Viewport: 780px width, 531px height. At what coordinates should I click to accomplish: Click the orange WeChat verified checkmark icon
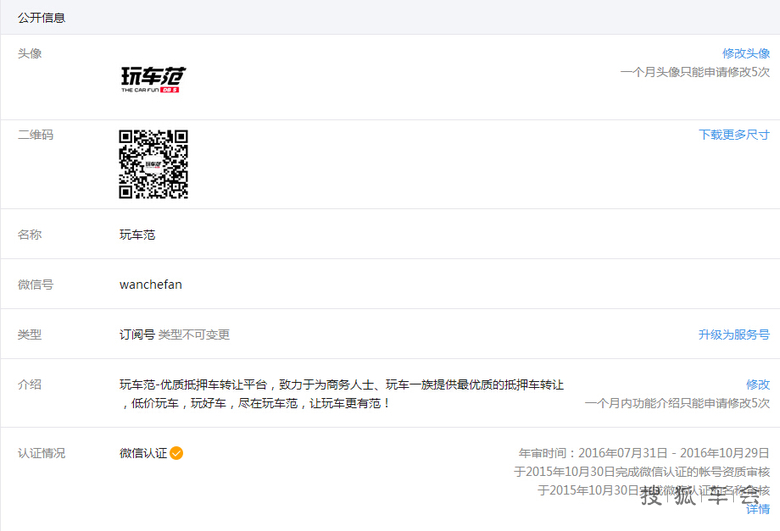coord(176,453)
